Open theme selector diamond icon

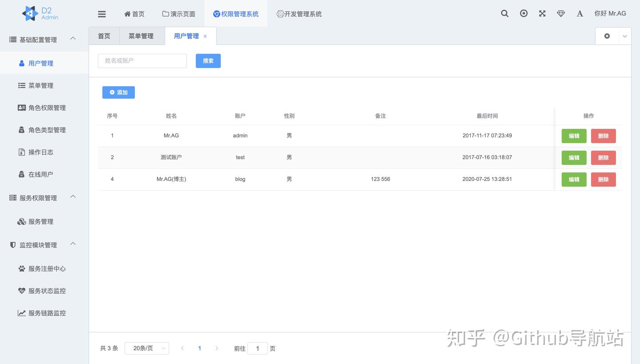pos(561,13)
